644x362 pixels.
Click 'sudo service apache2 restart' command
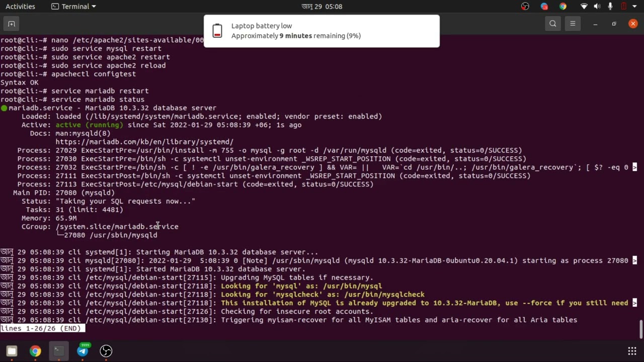coord(110,57)
